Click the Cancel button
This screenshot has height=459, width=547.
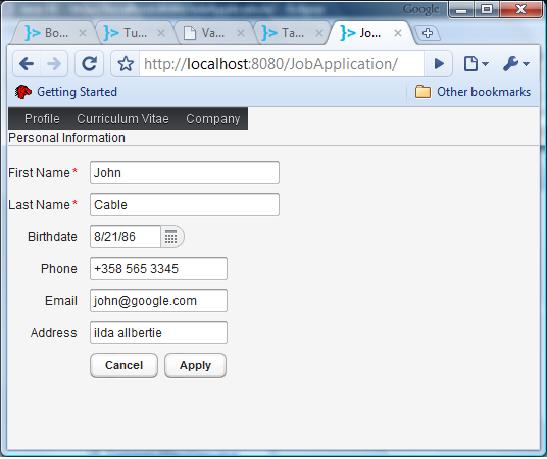tap(124, 366)
